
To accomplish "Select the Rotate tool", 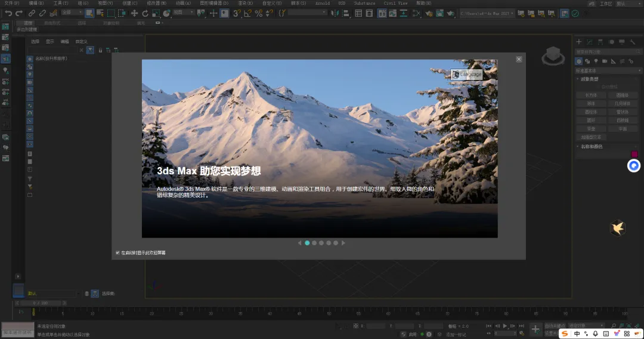I will (x=145, y=14).
